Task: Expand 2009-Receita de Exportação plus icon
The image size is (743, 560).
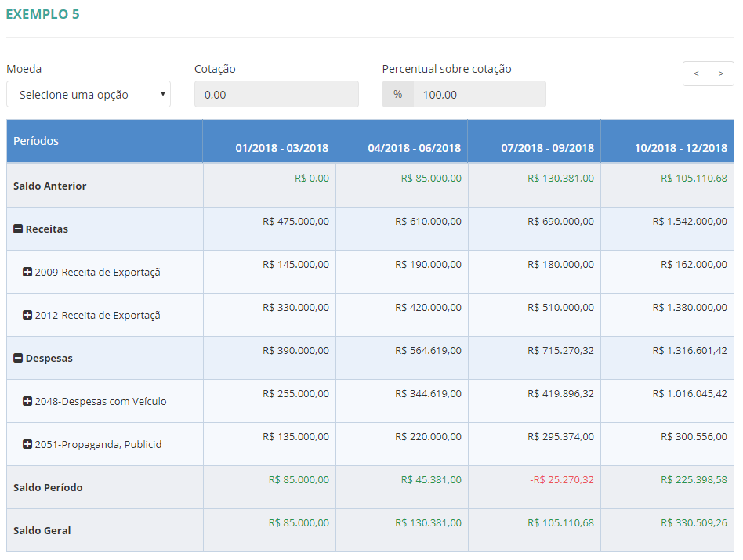Action: (x=27, y=273)
